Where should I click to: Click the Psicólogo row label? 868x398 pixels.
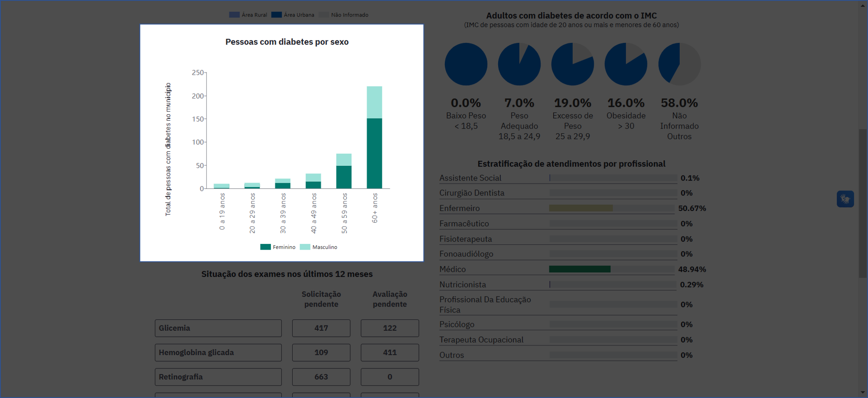tap(457, 324)
